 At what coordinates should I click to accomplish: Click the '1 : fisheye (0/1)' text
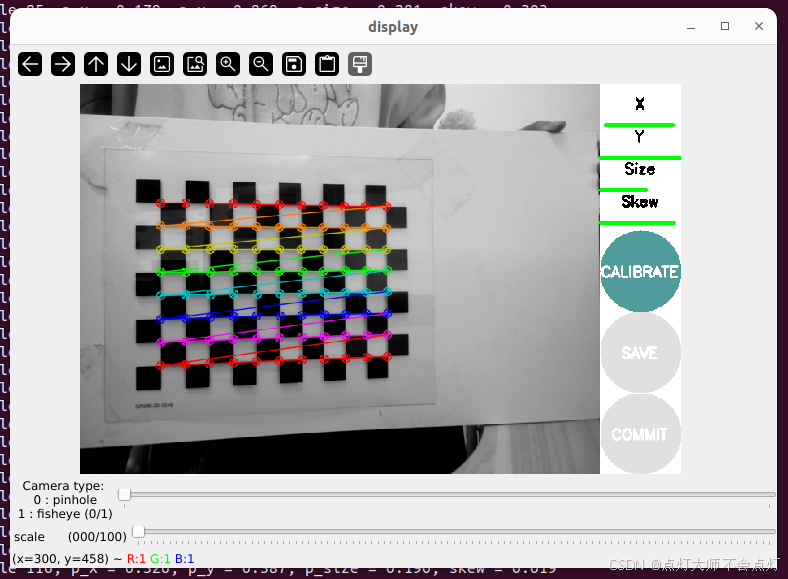pos(65,514)
